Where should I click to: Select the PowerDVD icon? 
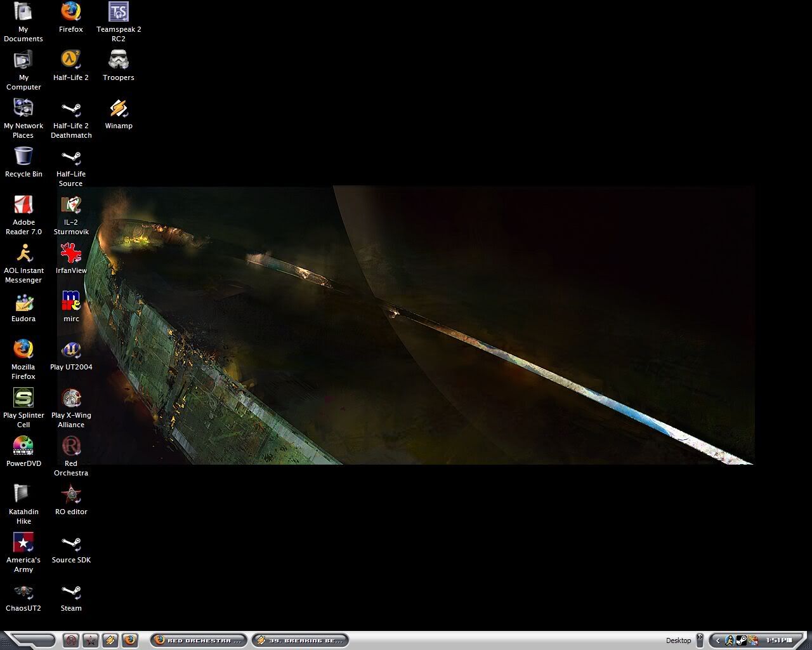coord(23,452)
